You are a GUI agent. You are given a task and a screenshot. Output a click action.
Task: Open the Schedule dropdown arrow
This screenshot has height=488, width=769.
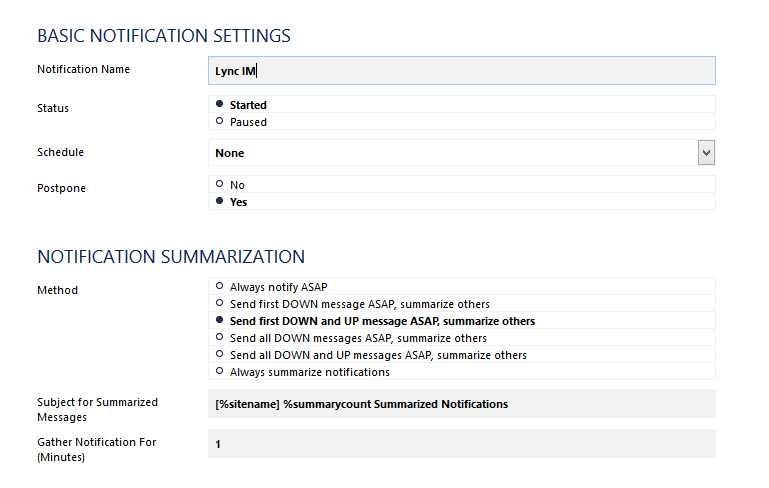(706, 153)
